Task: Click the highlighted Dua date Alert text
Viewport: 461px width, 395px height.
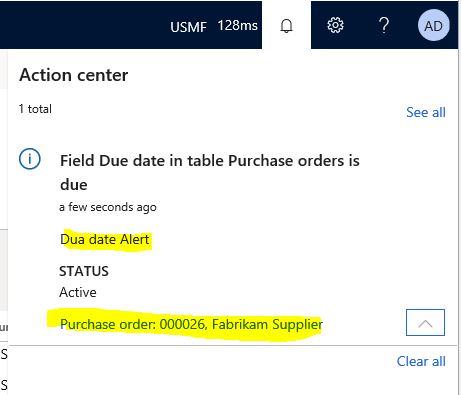Action: click(105, 239)
